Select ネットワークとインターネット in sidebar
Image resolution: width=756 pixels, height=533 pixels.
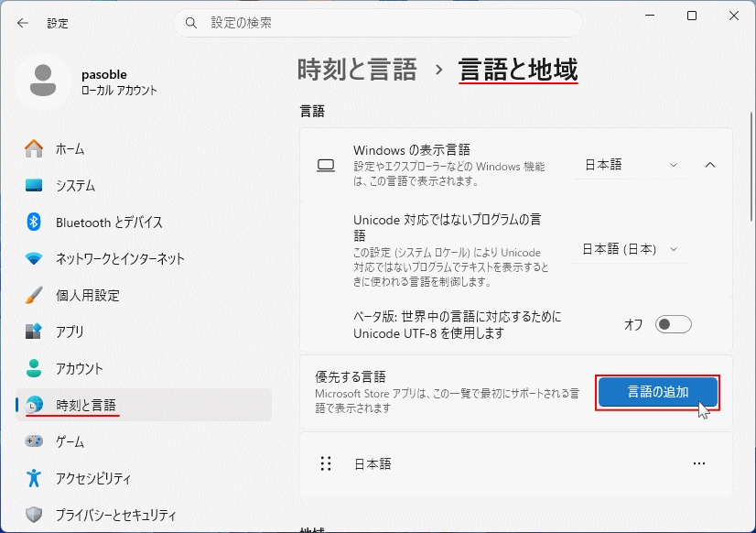coord(35,258)
